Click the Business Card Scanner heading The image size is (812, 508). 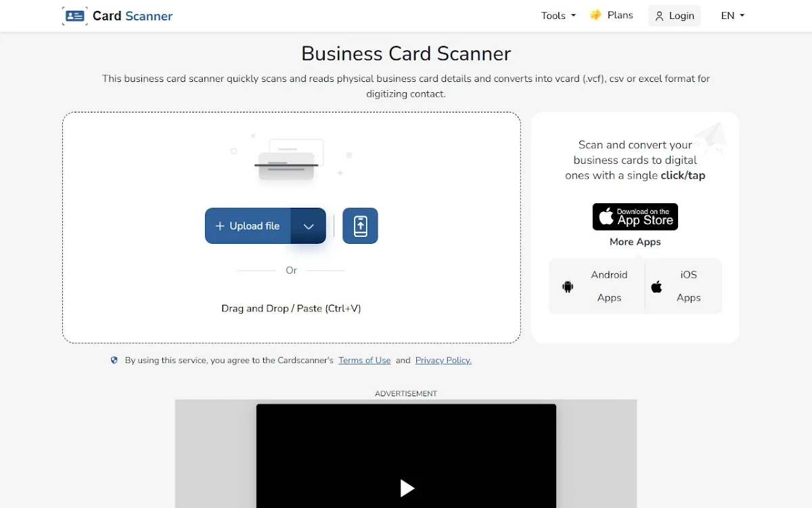pyautogui.click(x=406, y=54)
